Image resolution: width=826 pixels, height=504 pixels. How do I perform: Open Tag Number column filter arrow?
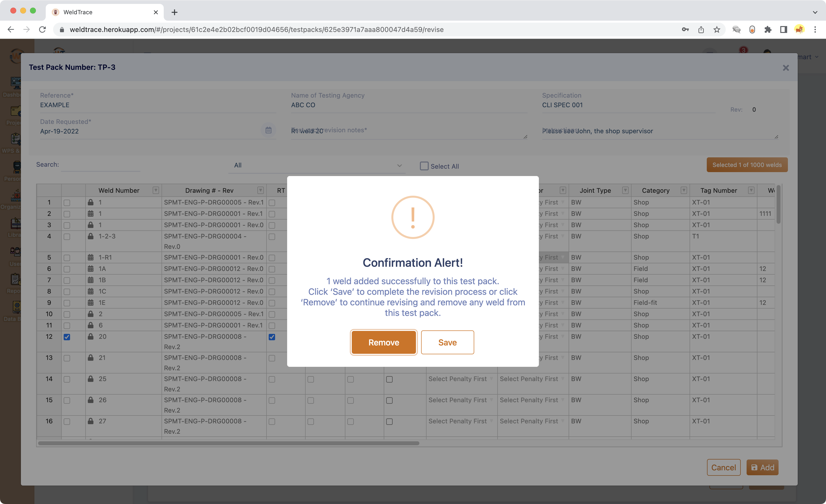tap(751, 190)
